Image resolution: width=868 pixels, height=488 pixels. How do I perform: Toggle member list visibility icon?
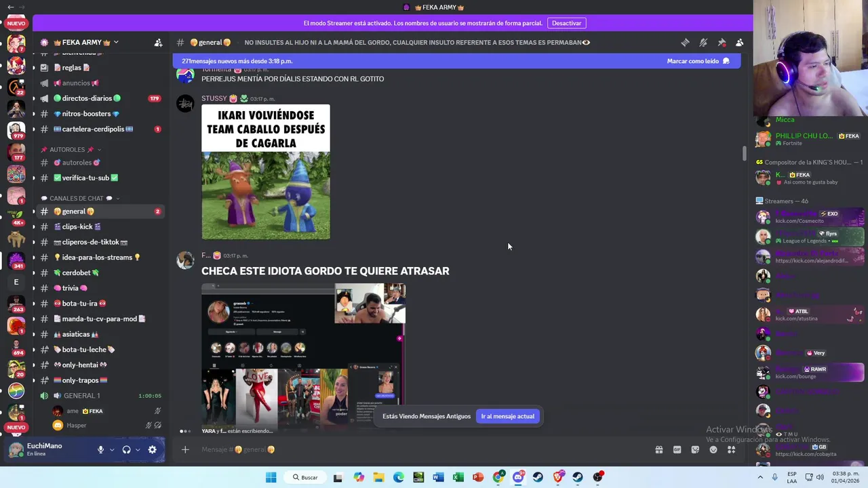pyautogui.click(x=739, y=42)
